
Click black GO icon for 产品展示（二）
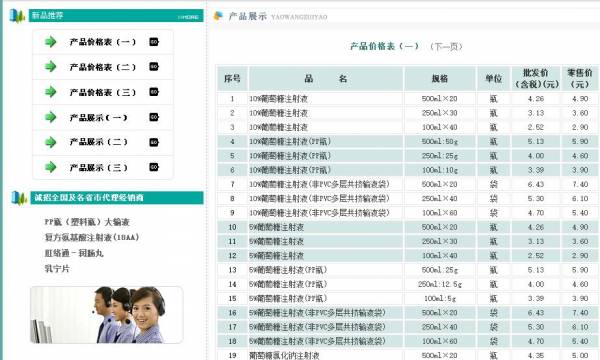[154, 142]
